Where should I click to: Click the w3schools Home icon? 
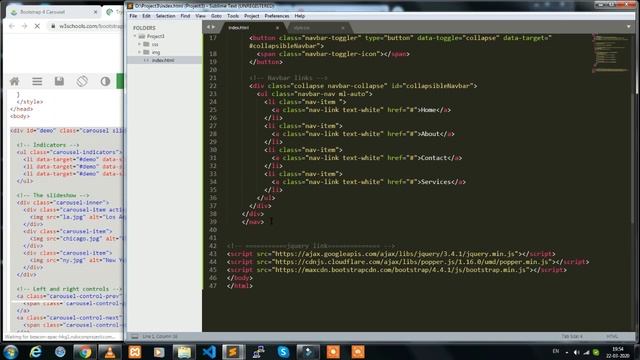coord(14,81)
